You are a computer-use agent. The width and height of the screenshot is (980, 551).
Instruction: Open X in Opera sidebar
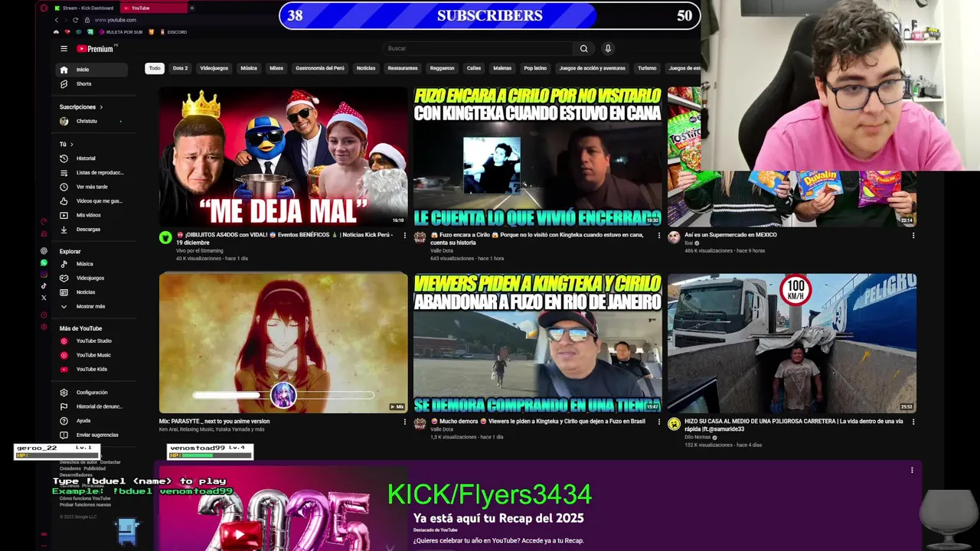click(x=44, y=297)
